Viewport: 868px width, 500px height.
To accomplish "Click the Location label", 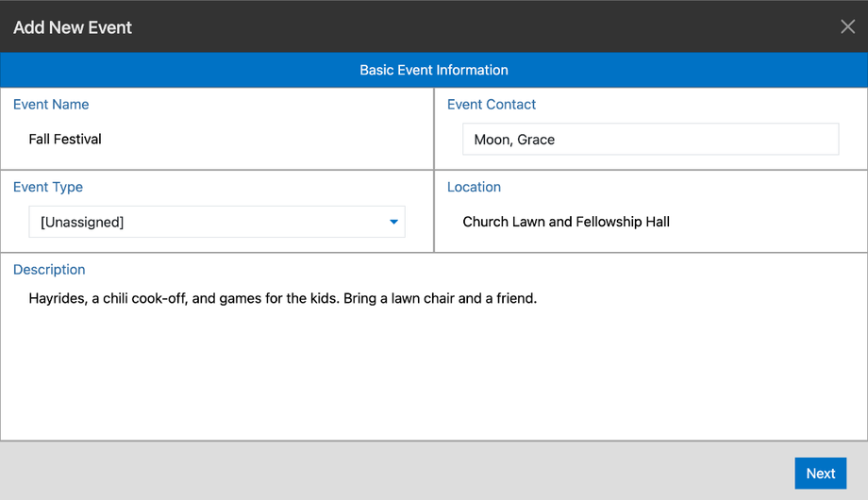I will (x=474, y=187).
